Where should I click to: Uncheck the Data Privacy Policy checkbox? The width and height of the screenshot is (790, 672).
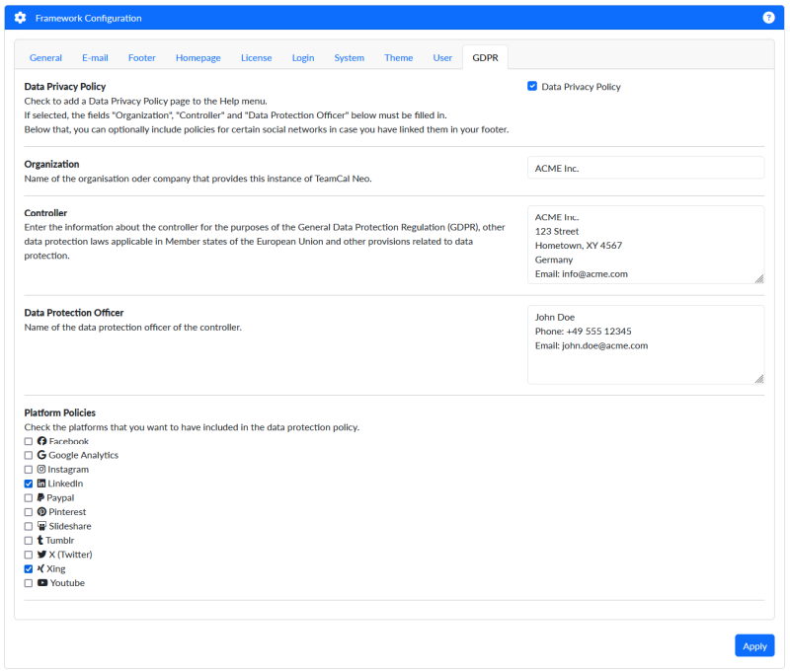pos(532,87)
